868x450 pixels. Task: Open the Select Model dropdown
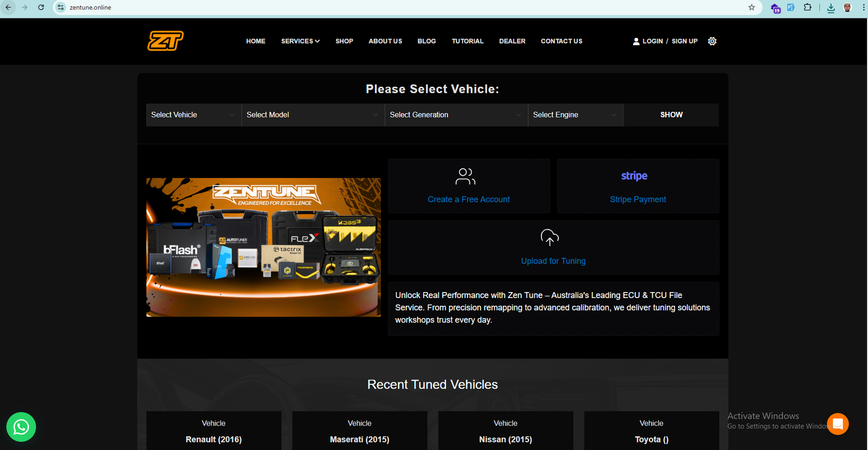(x=313, y=115)
